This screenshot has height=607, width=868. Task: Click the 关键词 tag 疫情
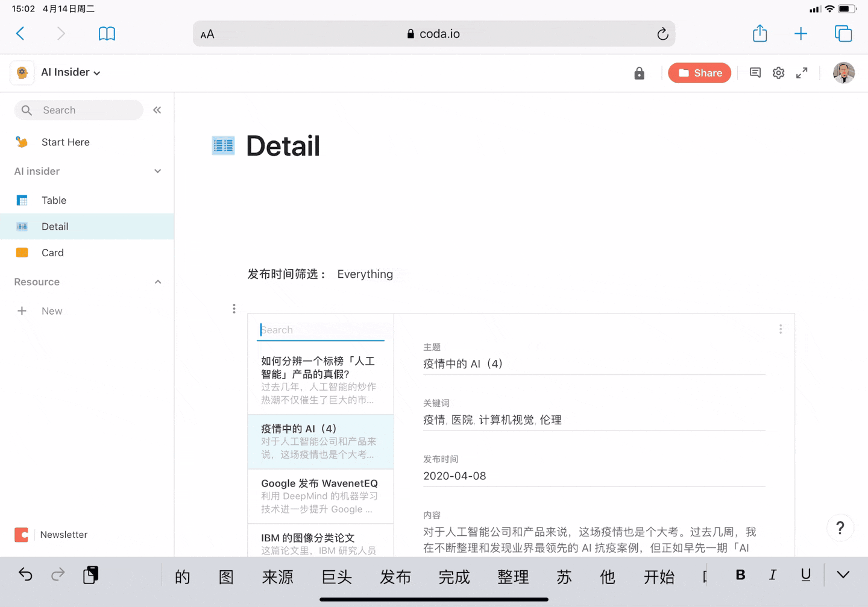click(434, 420)
